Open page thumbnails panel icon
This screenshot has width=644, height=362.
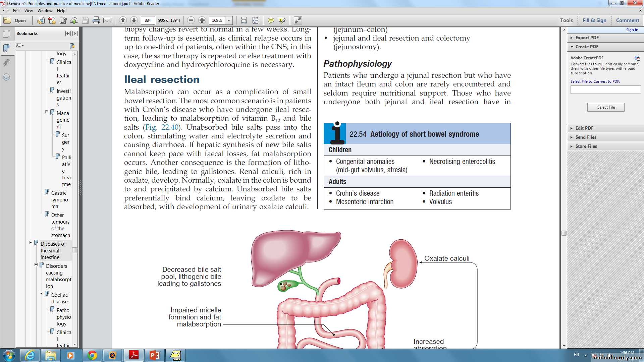[6, 34]
